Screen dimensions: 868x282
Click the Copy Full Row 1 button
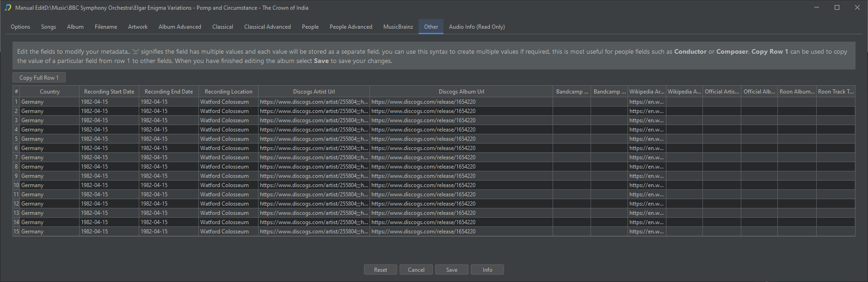tap(39, 77)
